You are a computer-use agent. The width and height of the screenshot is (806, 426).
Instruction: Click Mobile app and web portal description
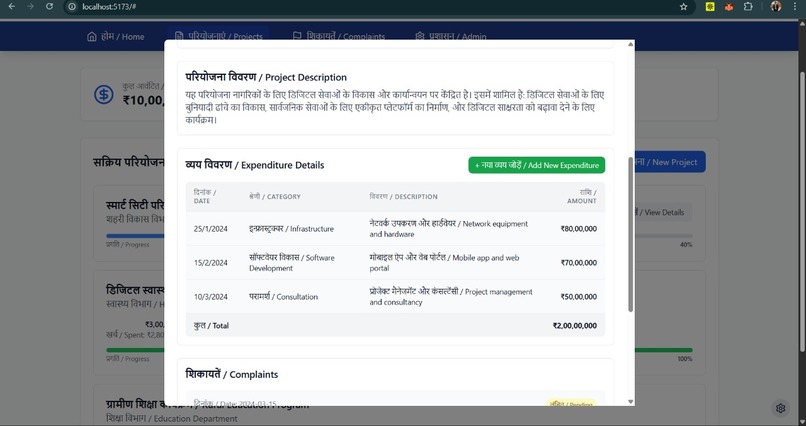click(x=445, y=263)
